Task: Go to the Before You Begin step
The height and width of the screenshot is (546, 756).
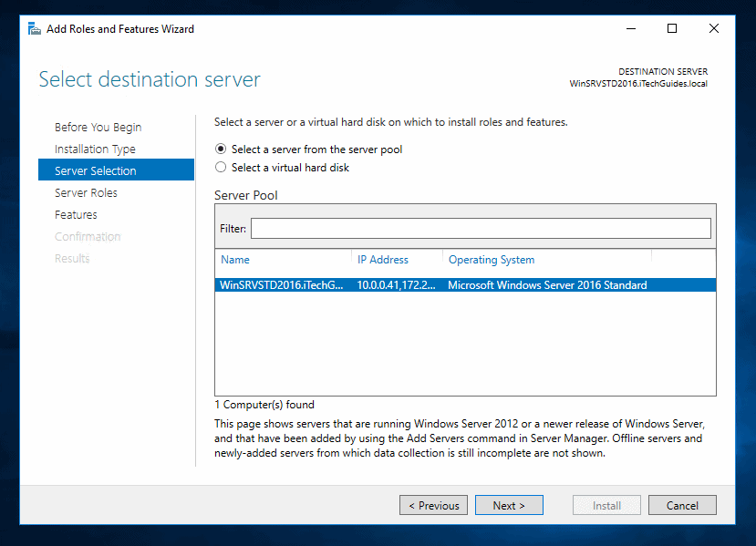Action: coord(98,128)
